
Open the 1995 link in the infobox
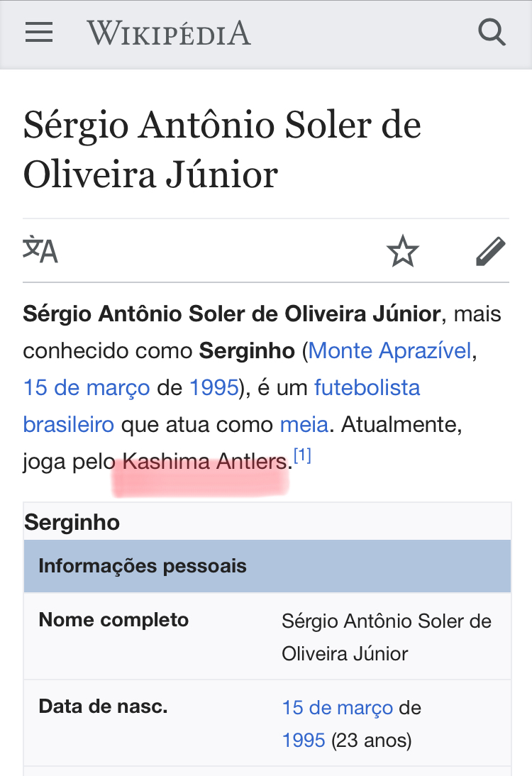click(304, 741)
